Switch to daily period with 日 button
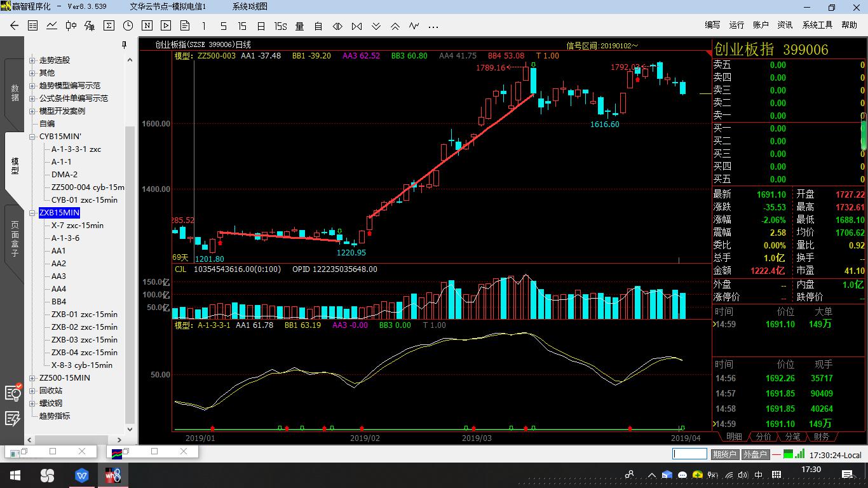The height and width of the screenshot is (488, 868). pyautogui.click(x=261, y=26)
